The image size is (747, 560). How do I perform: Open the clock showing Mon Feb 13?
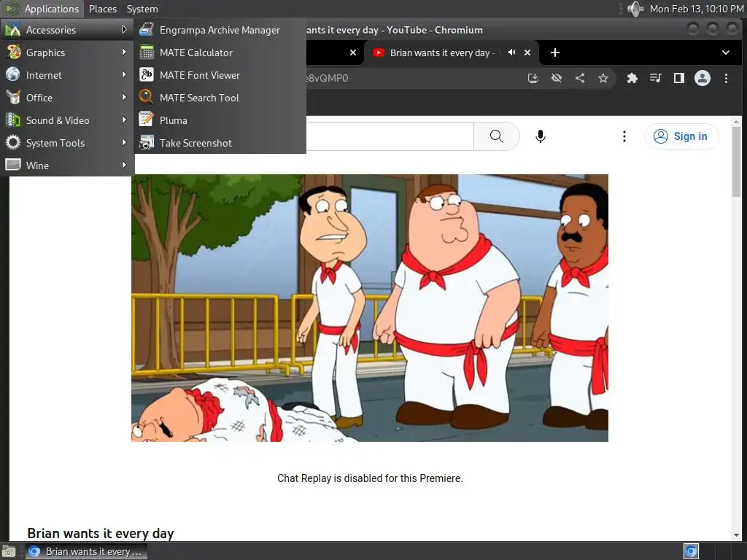[x=697, y=9]
